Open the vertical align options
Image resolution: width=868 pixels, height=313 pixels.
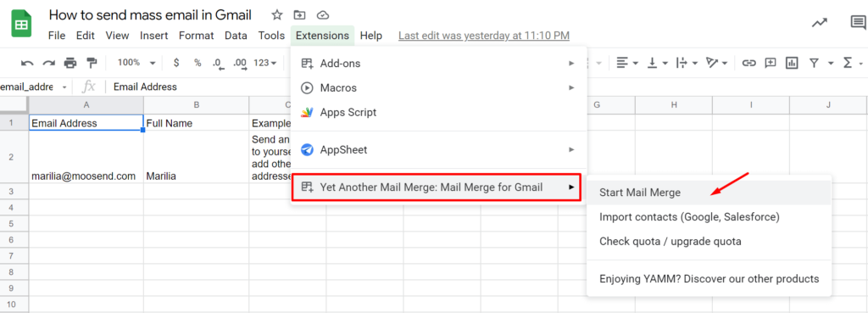[x=657, y=63]
